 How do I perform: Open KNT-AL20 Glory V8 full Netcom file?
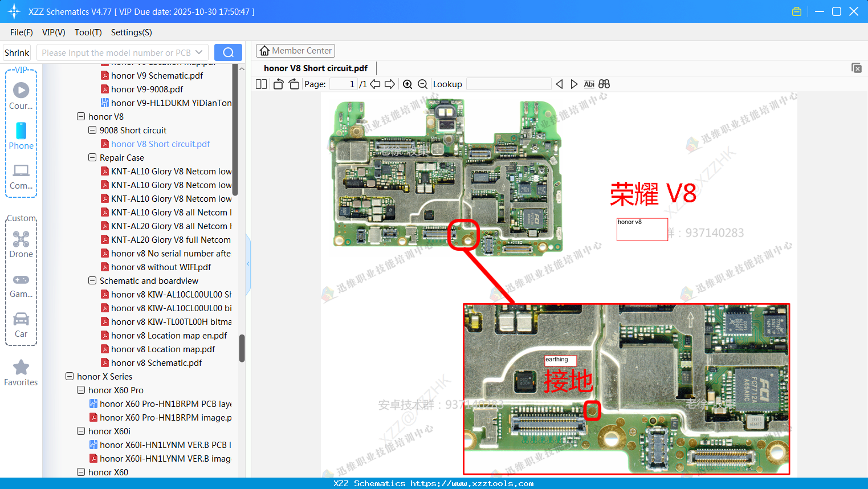tap(166, 240)
